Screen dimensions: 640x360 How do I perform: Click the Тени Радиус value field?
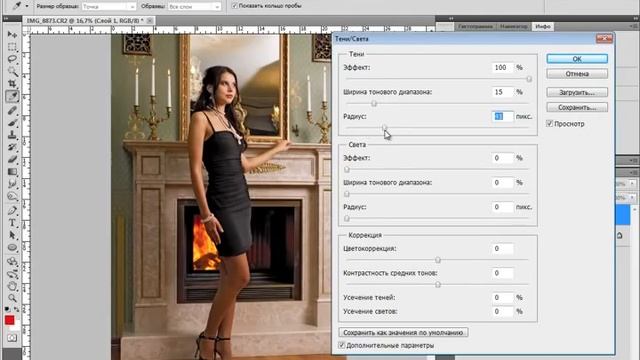pyautogui.click(x=502, y=116)
